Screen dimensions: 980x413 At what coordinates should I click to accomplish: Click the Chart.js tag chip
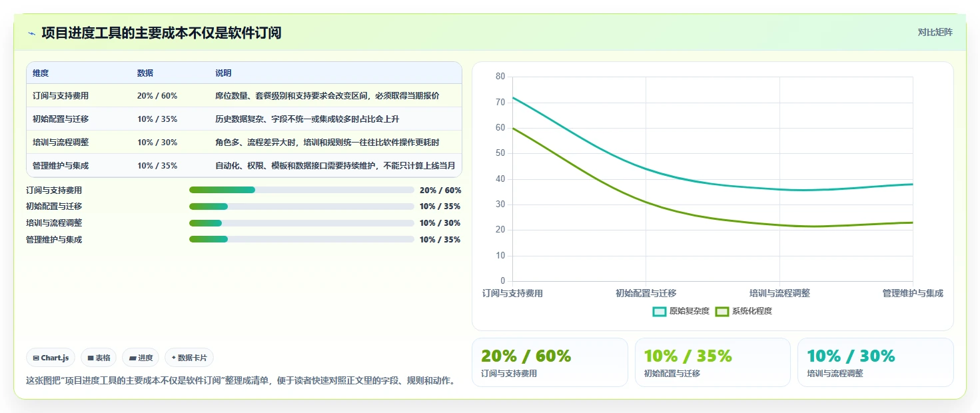click(51, 358)
